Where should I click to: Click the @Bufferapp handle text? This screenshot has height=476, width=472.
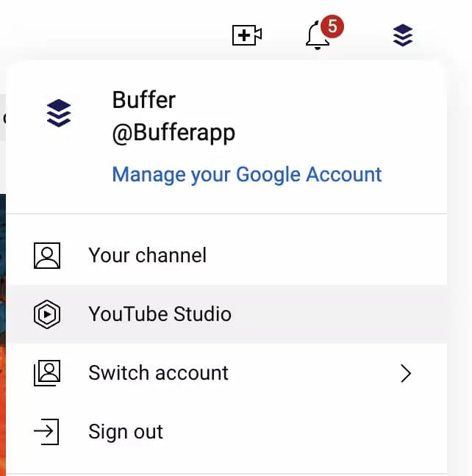click(x=174, y=133)
